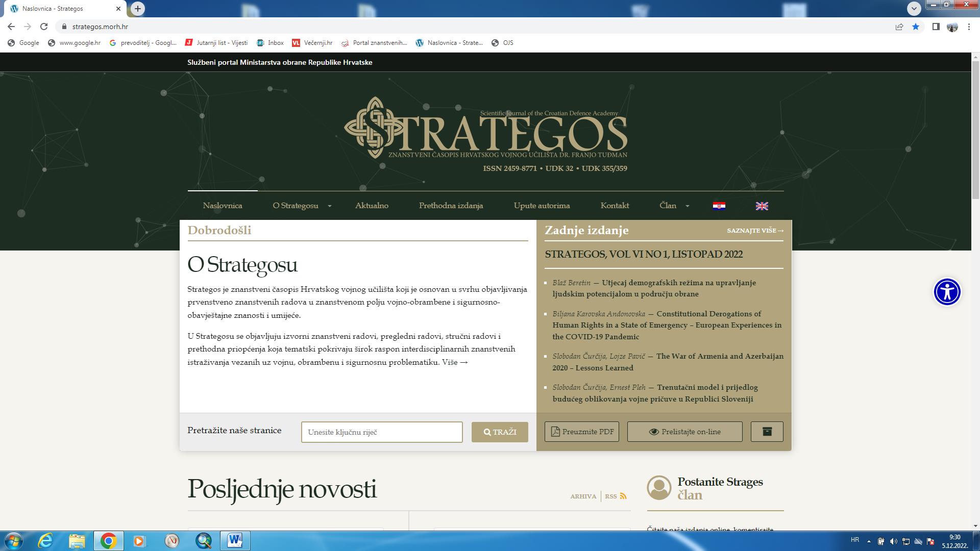Click the Postanite Strages član user icon
This screenshot has width=980, height=551.
point(659,488)
